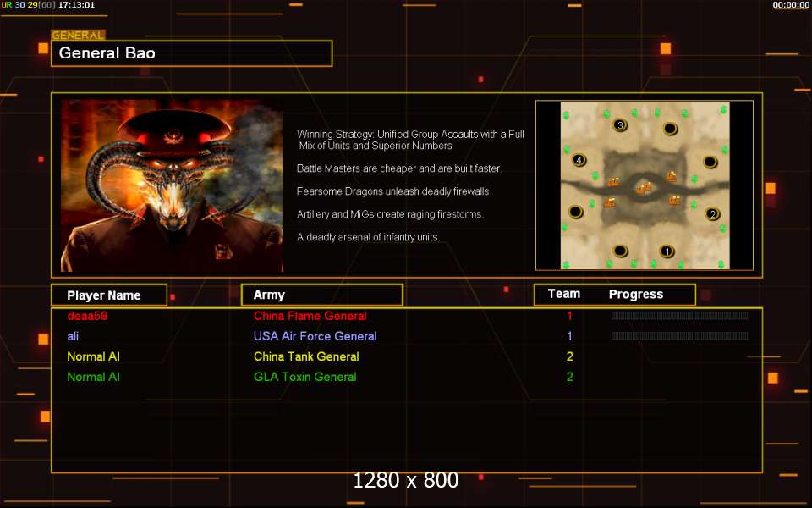The width and height of the screenshot is (812, 508).
Task: Click the deadly arsenal of infantry line
Action: pyautogui.click(x=369, y=237)
